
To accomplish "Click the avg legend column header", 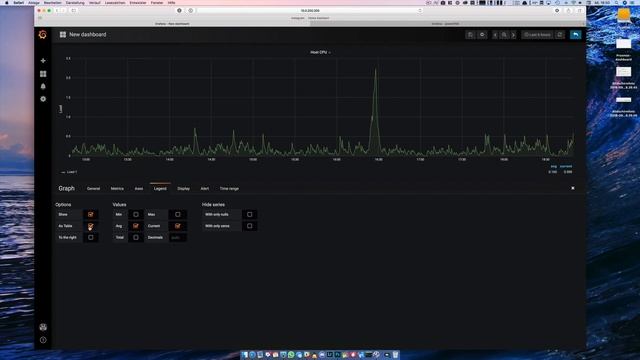I will pyautogui.click(x=553, y=166).
